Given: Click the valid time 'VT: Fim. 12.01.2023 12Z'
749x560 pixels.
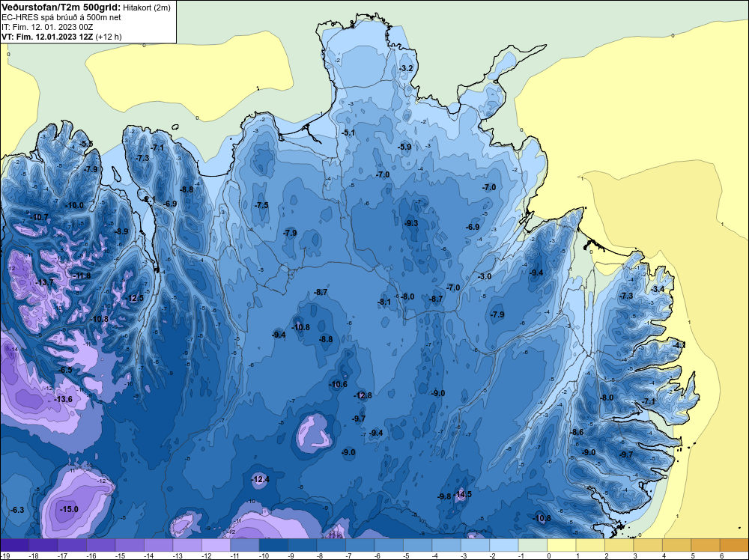Looking at the screenshot, I should (x=47, y=37).
